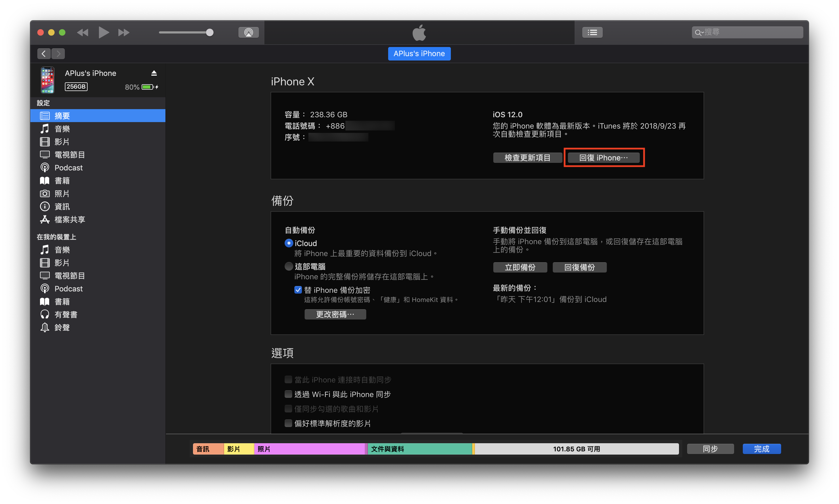This screenshot has width=839, height=504.
Task: Open the search magnifier dropdown
Action: coord(699,33)
